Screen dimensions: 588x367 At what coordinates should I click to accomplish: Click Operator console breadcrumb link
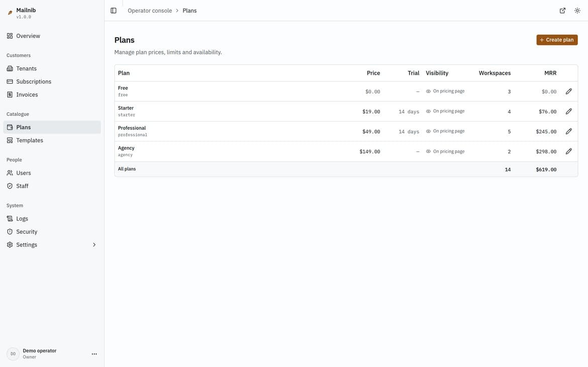click(150, 11)
